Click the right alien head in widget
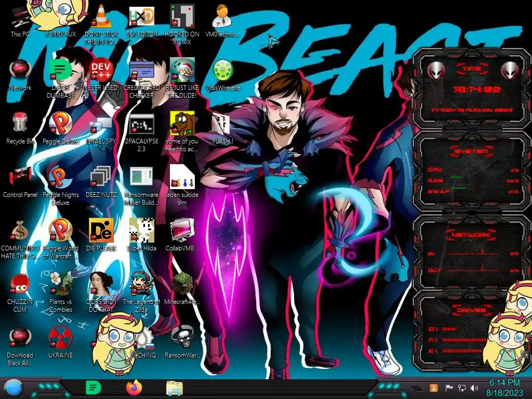This screenshot has width=532, height=399. pyautogui.click(x=510, y=71)
